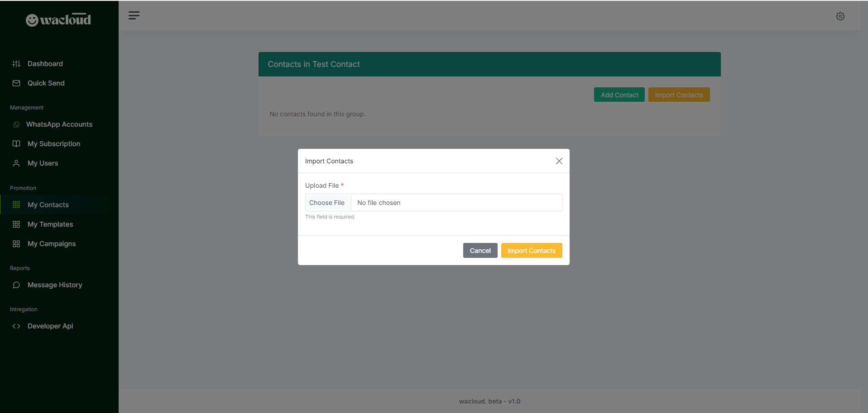This screenshot has width=868, height=413.
Task: Click the No file chosen upload field
Action: 434,203
